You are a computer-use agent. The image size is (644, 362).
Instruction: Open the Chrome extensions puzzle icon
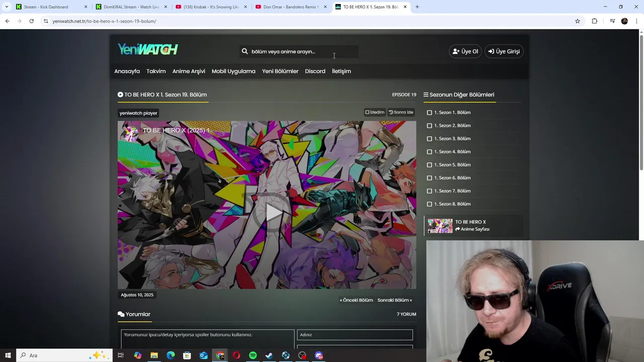pyautogui.click(x=594, y=21)
